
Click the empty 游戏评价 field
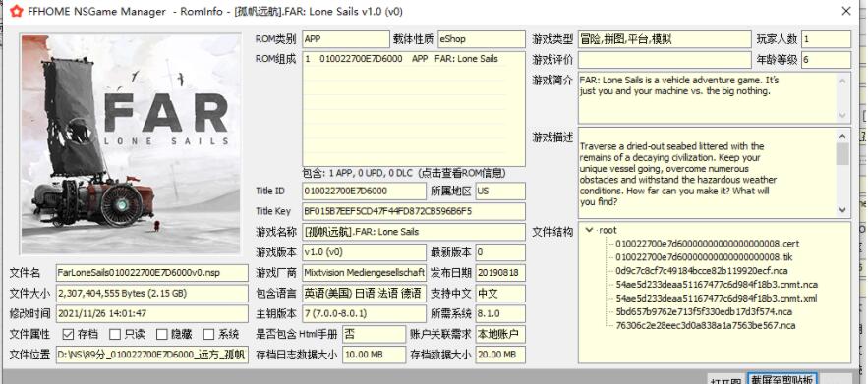[x=665, y=60]
